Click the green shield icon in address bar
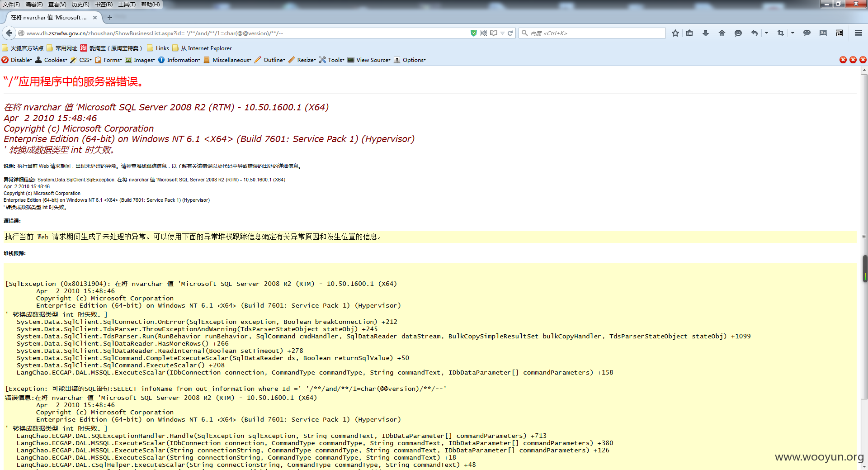868x470 pixels. coord(474,33)
